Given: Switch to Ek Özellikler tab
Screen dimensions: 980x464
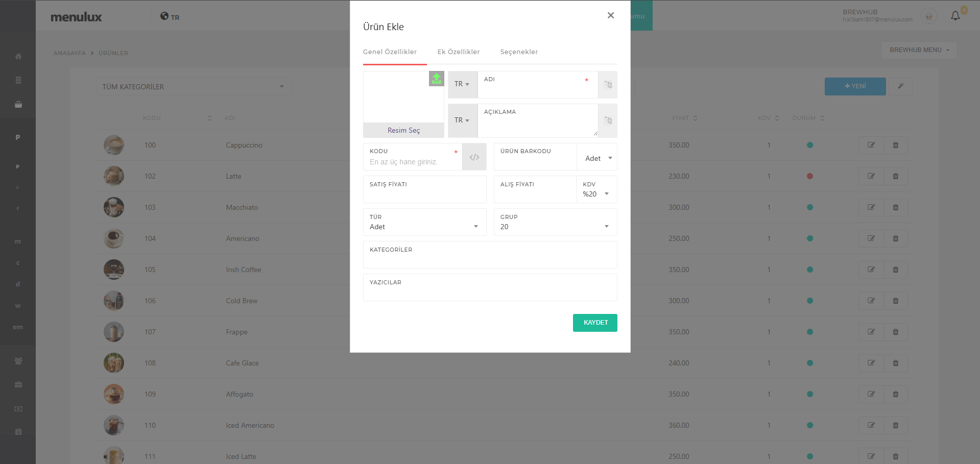Looking at the screenshot, I should pos(459,52).
